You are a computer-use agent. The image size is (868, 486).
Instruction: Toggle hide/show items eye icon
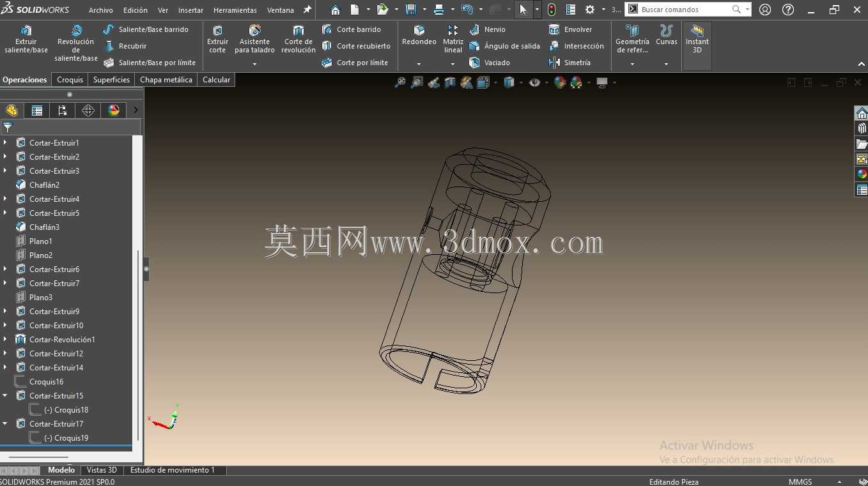tap(534, 82)
